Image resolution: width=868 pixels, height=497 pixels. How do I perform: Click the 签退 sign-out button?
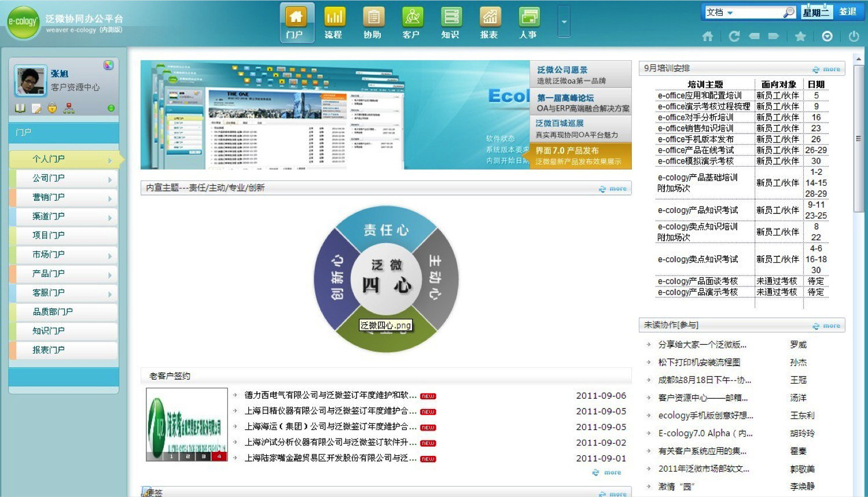click(848, 12)
